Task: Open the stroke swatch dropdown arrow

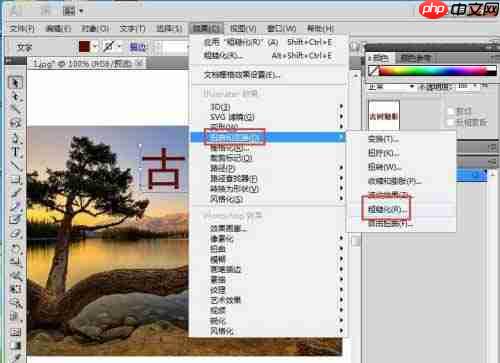Action: [119, 47]
